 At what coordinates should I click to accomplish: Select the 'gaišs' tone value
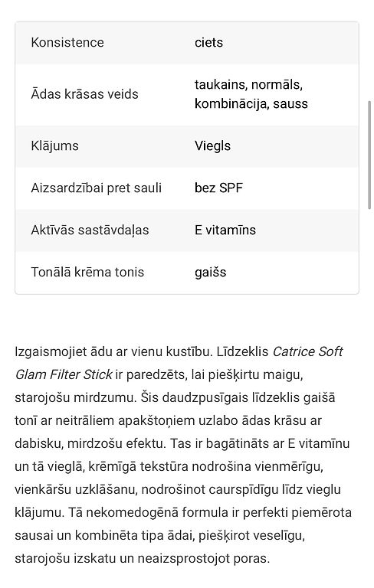pyautogui.click(x=210, y=273)
